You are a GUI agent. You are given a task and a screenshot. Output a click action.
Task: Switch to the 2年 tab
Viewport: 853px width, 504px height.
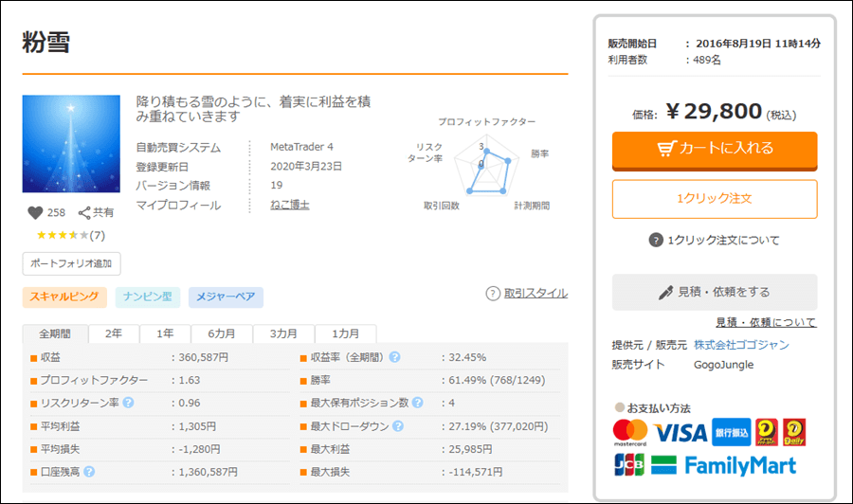pos(114,334)
